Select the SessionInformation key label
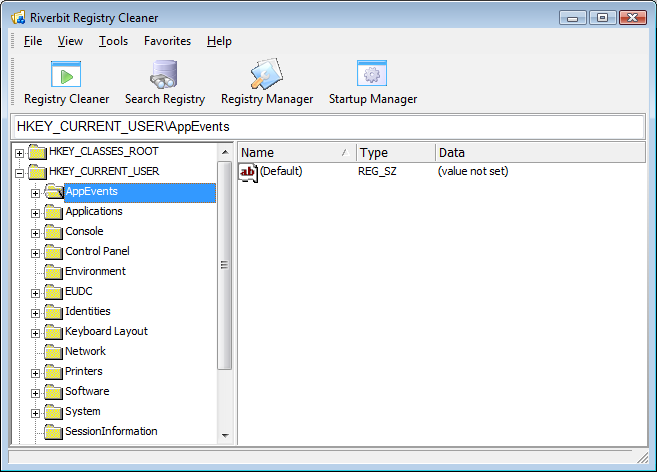657x472 pixels. click(111, 431)
